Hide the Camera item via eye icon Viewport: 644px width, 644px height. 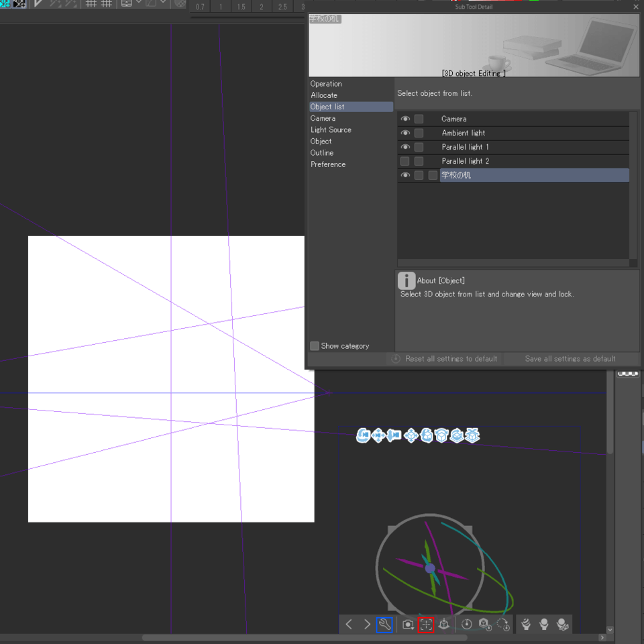pos(405,119)
